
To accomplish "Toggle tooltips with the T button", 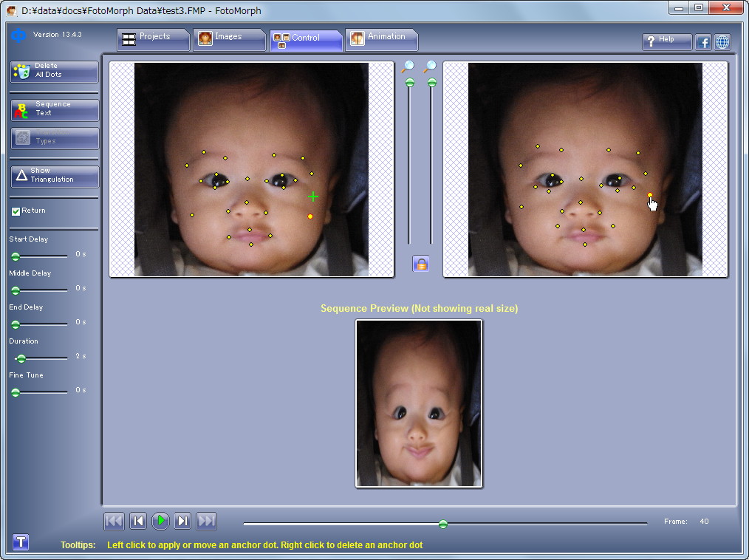I will [x=21, y=542].
